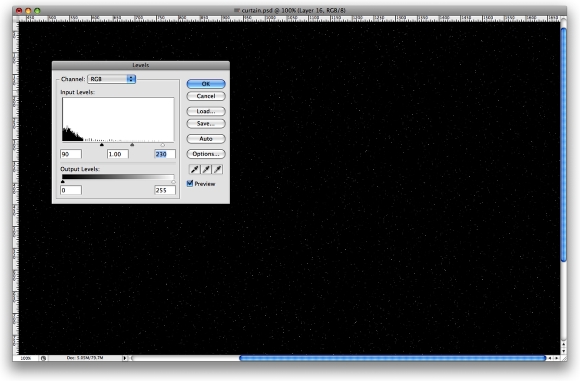
Task: Apply Auto levels
Action: 206,139
